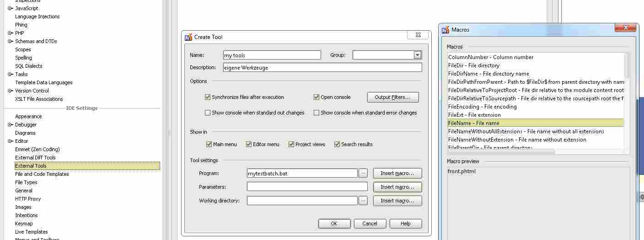Uncheck Editor menu under Show in

coord(249,144)
